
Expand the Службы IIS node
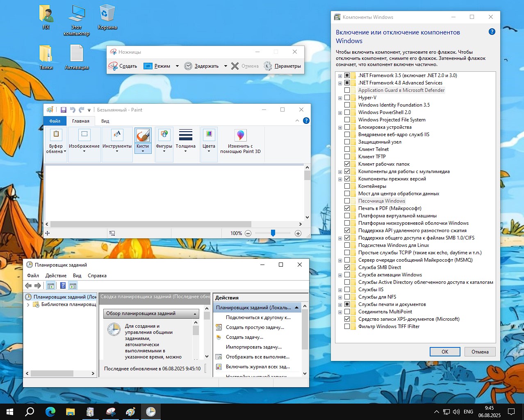tap(340, 290)
